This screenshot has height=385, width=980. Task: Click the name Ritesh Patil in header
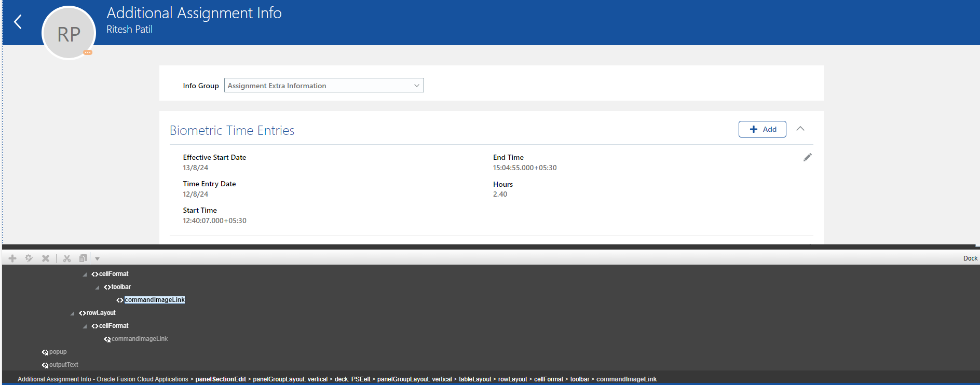point(129,30)
